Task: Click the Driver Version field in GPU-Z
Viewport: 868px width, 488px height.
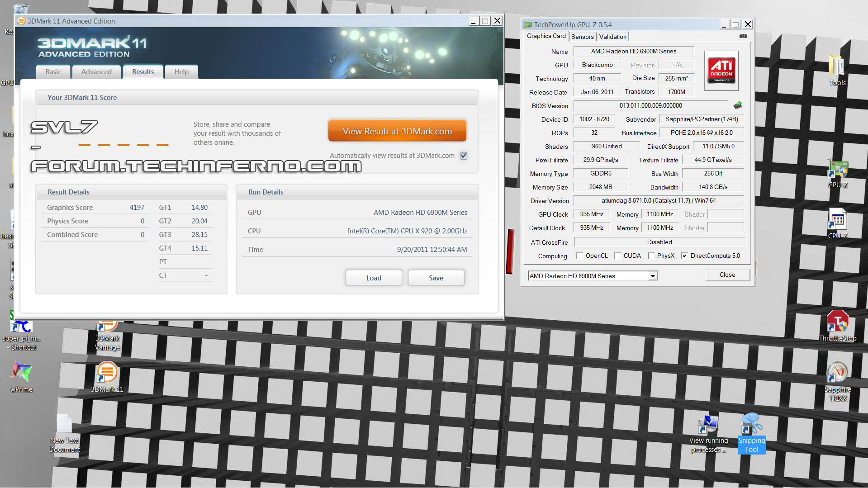Action: coord(659,200)
